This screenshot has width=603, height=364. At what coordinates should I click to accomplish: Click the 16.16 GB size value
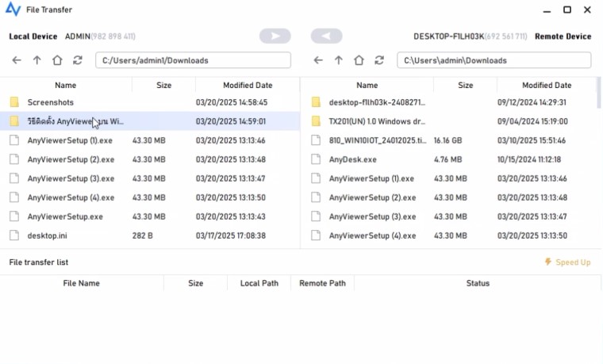point(447,140)
